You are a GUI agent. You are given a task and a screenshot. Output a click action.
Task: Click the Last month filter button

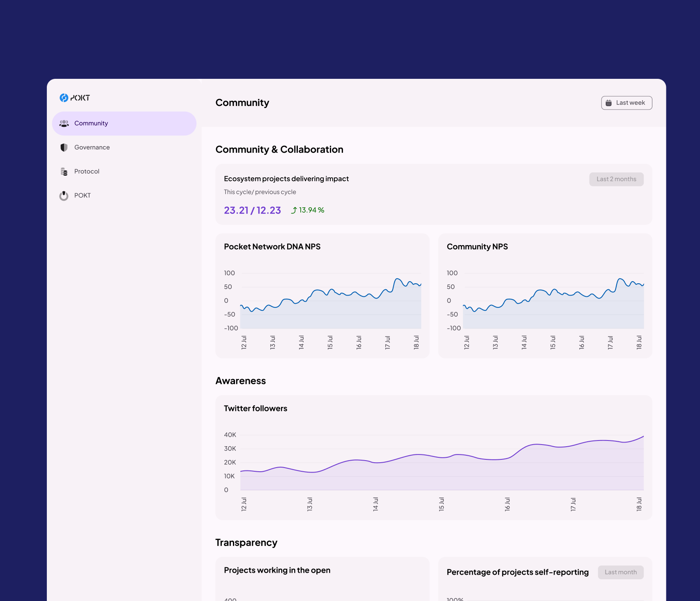pos(621,572)
